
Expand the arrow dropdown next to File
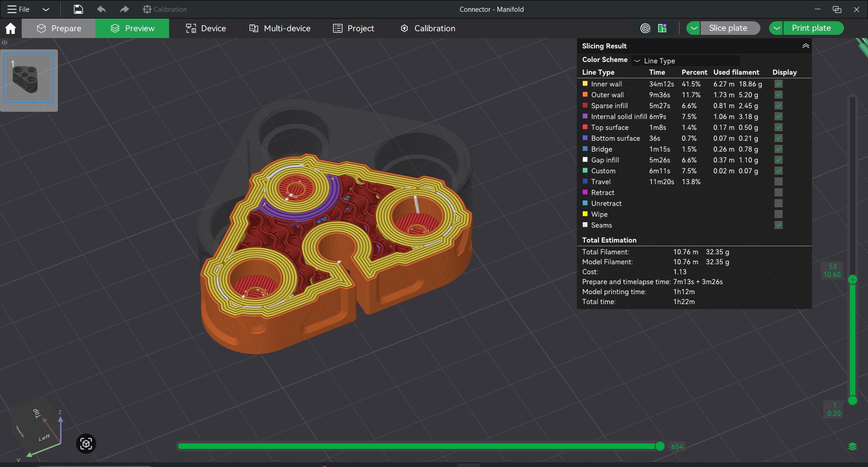46,9
